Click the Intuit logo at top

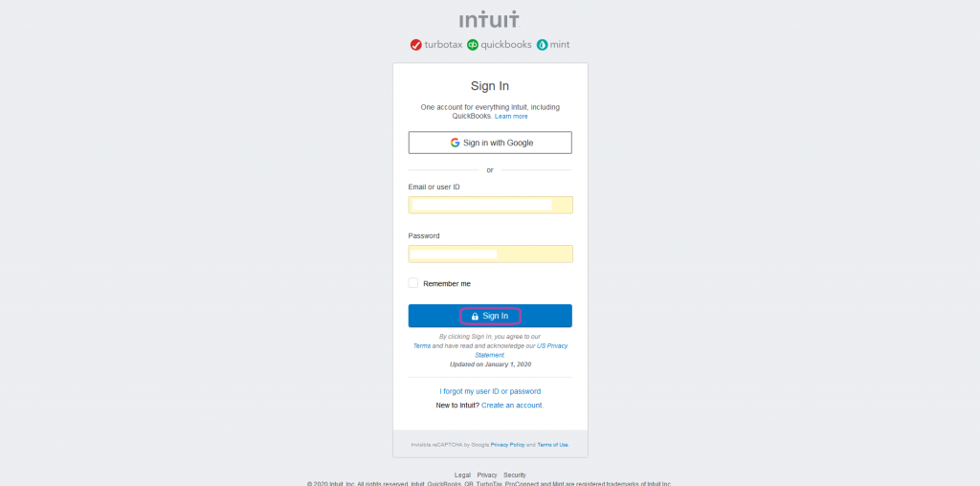(489, 19)
